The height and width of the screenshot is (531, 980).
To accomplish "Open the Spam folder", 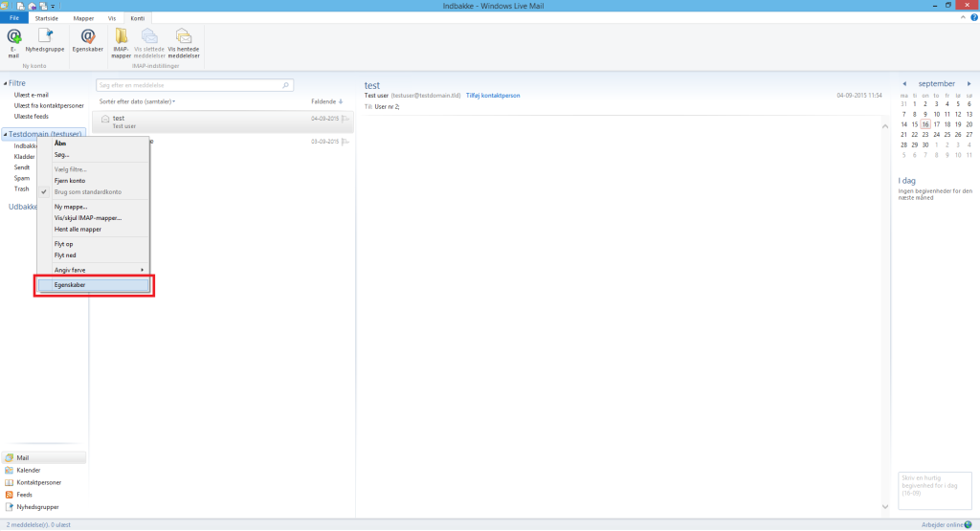I will 22,178.
